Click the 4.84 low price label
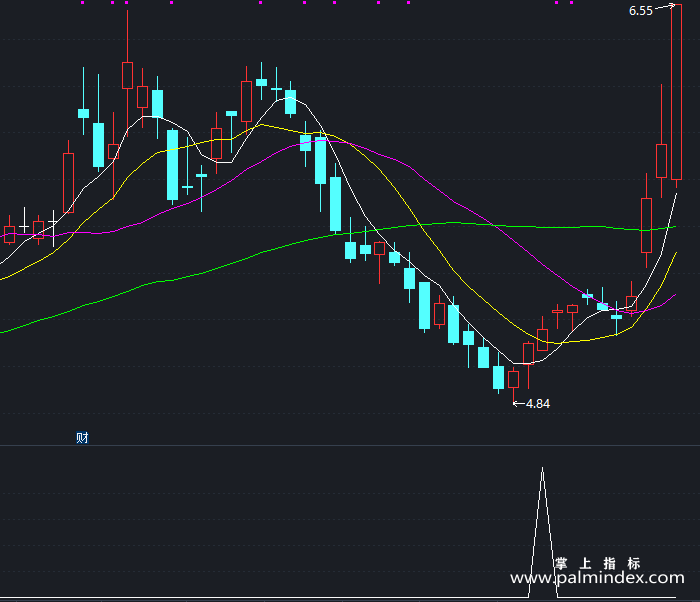700x602 pixels. pos(538,404)
